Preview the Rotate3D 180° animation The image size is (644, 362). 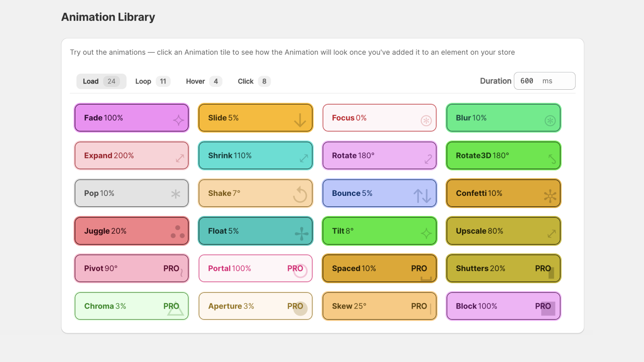pos(503,156)
